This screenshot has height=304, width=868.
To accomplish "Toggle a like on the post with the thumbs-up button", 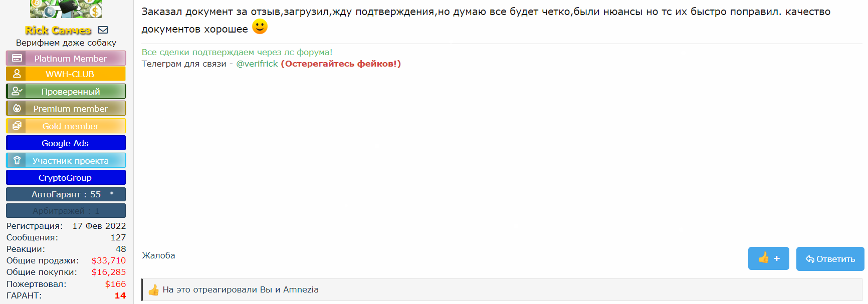I will tap(768, 258).
